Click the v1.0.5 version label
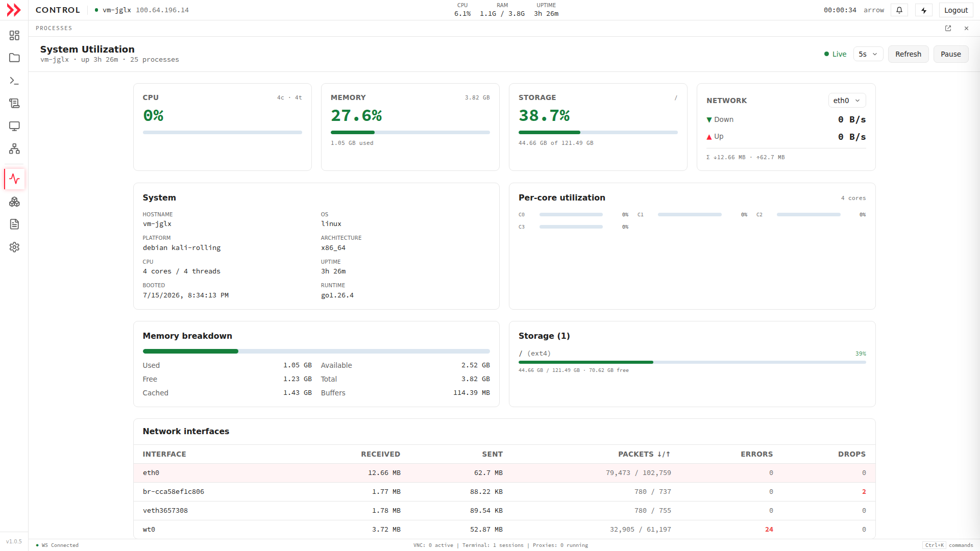Viewport: 980px width, 551px height. [14, 542]
